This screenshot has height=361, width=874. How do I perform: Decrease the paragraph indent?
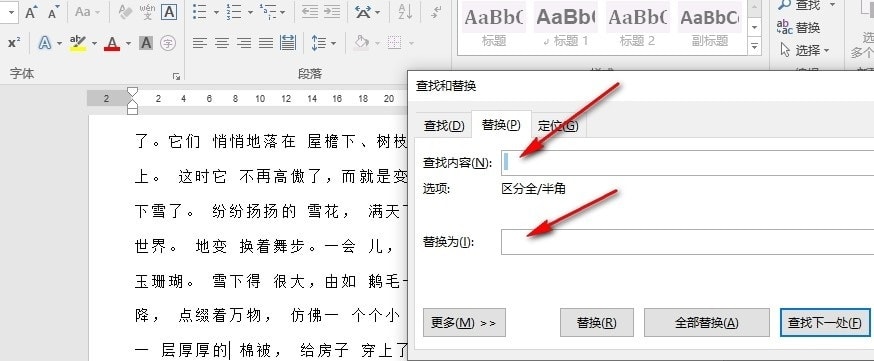click(310, 12)
